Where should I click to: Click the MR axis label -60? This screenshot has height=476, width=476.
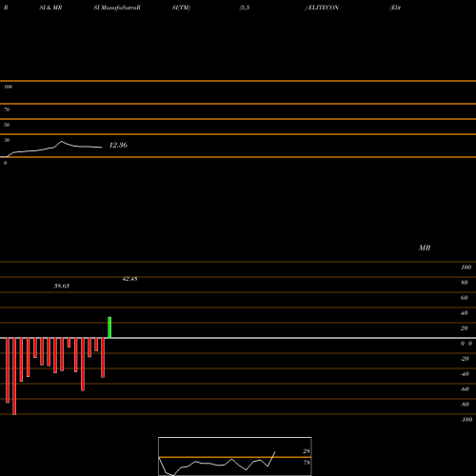click(x=465, y=389)
